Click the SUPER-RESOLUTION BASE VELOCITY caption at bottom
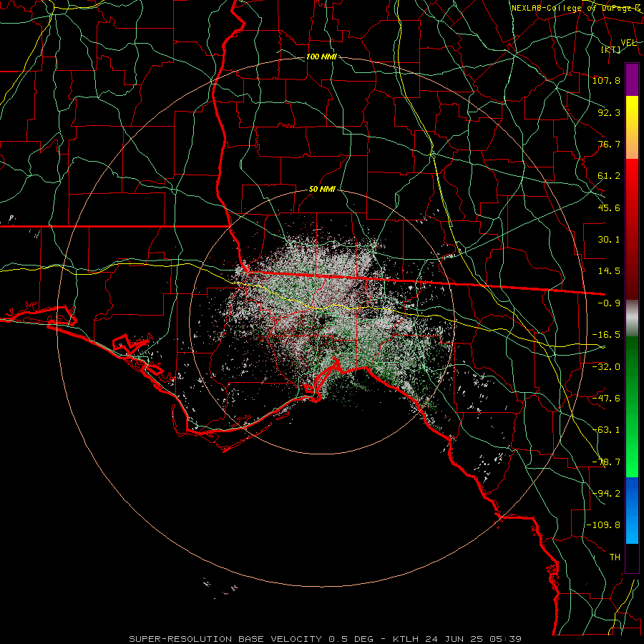This screenshot has height=644, width=644. [326, 639]
